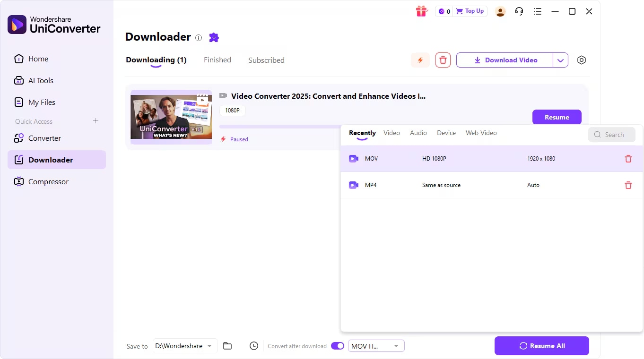644x359 pixels.
Task: Click the MP4 format icon
Action: [x=353, y=185]
